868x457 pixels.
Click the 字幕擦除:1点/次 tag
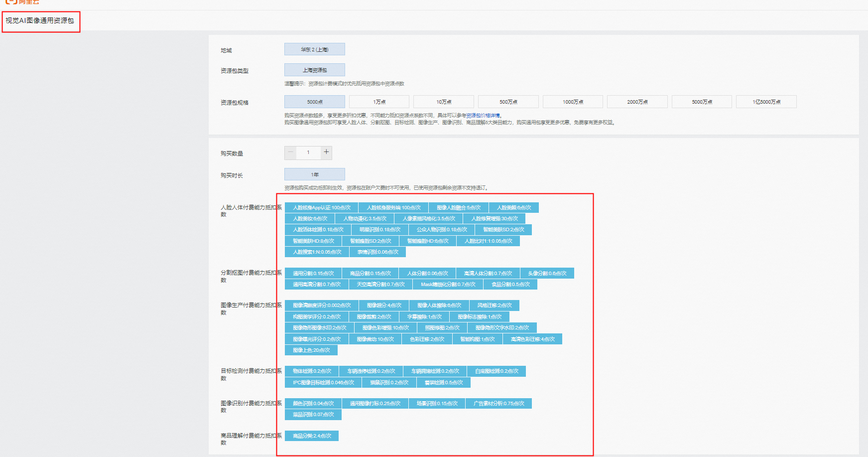coord(424,316)
